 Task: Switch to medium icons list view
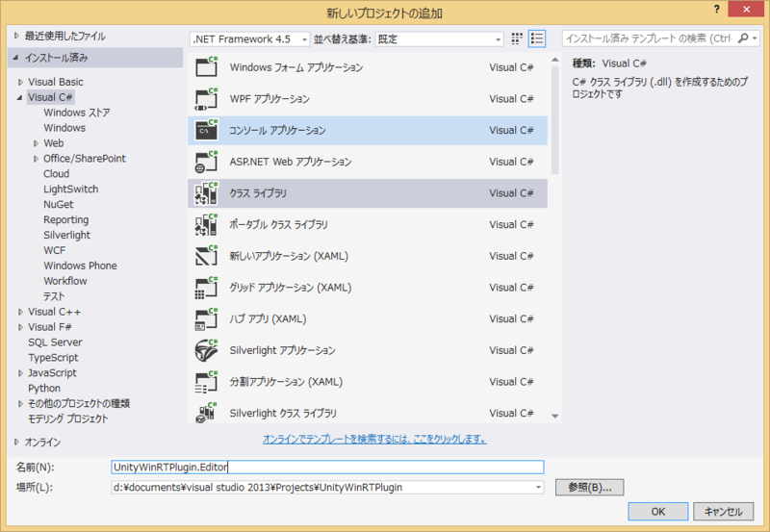(x=537, y=38)
